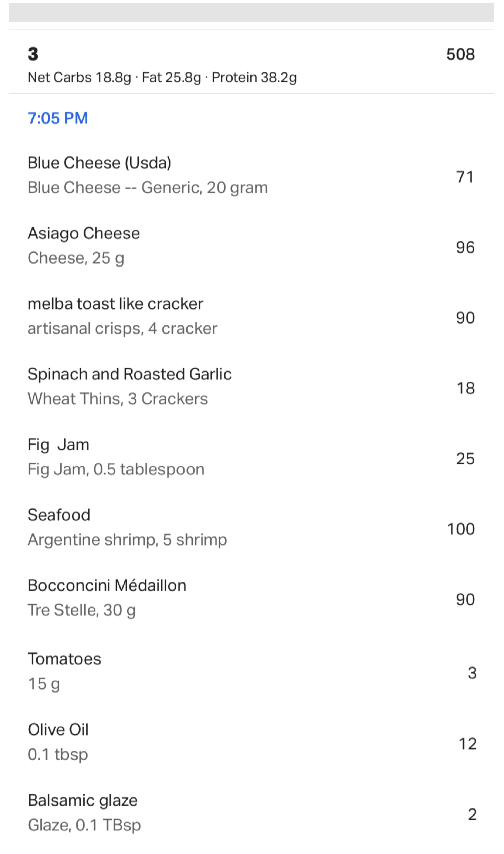Click the gray bar at top
This screenshot has height=854, width=504.
click(251, 13)
